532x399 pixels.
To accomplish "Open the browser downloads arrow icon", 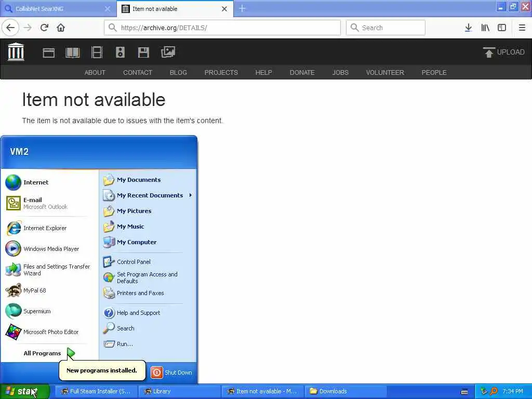I will pos(468,28).
